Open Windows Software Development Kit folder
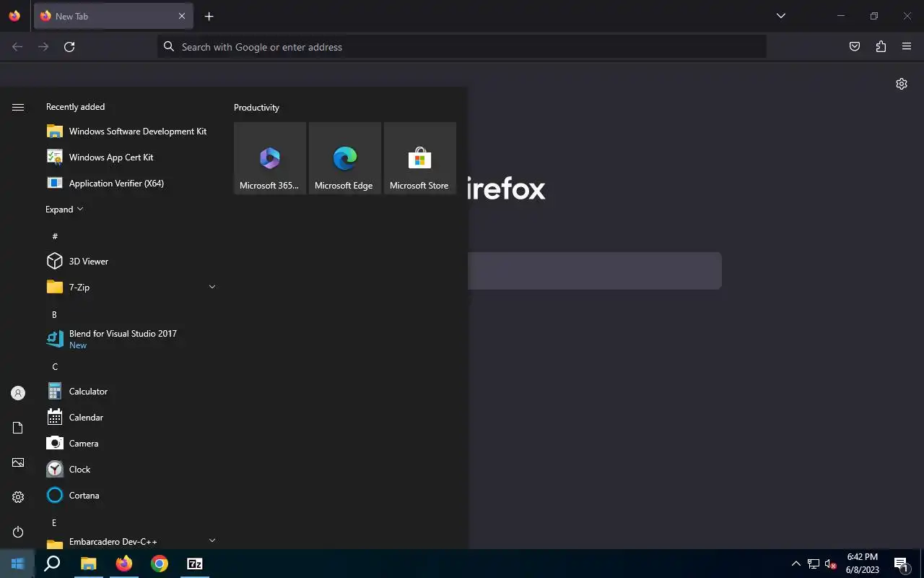The image size is (924, 578). [x=130, y=131]
